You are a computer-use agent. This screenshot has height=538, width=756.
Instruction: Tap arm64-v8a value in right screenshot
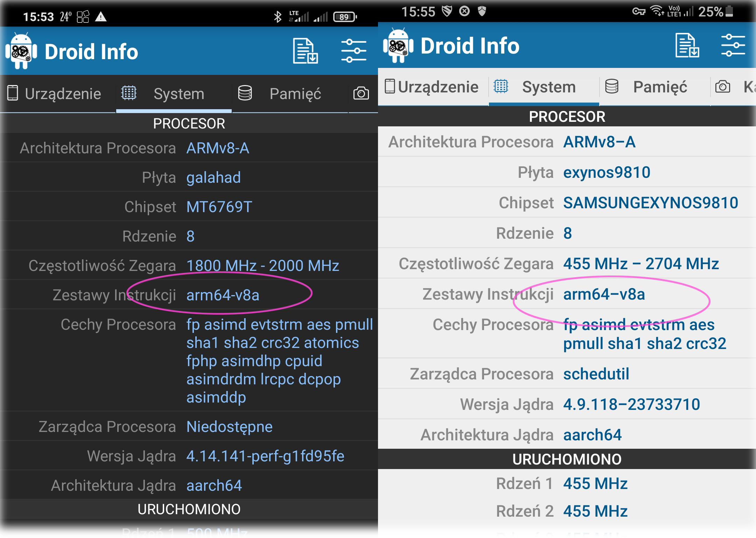pyautogui.click(x=604, y=294)
